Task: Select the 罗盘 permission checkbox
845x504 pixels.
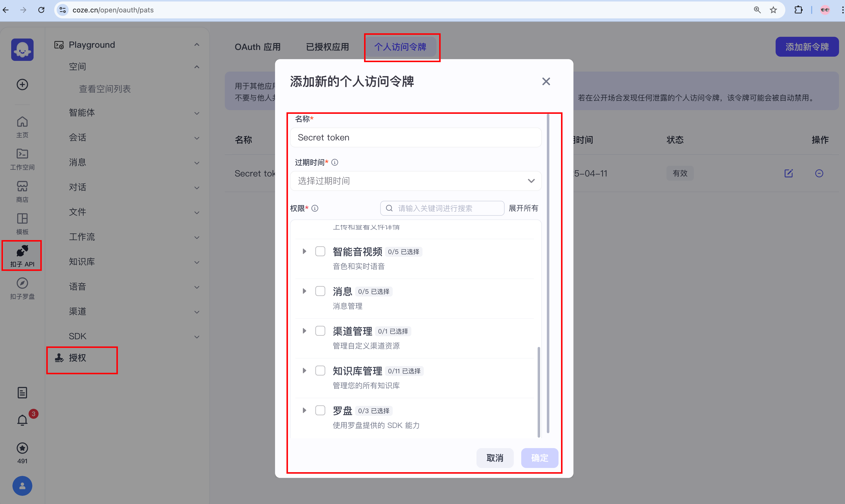Action: [x=320, y=410]
